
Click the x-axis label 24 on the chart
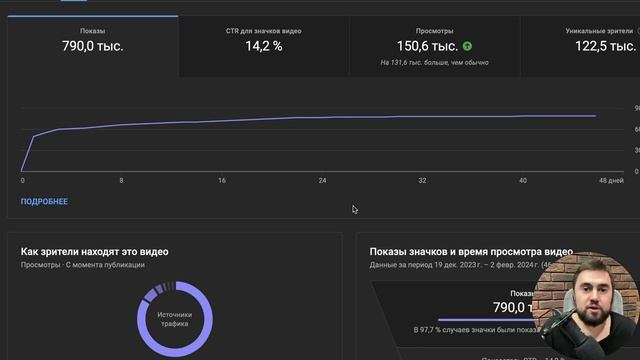(322, 180)
